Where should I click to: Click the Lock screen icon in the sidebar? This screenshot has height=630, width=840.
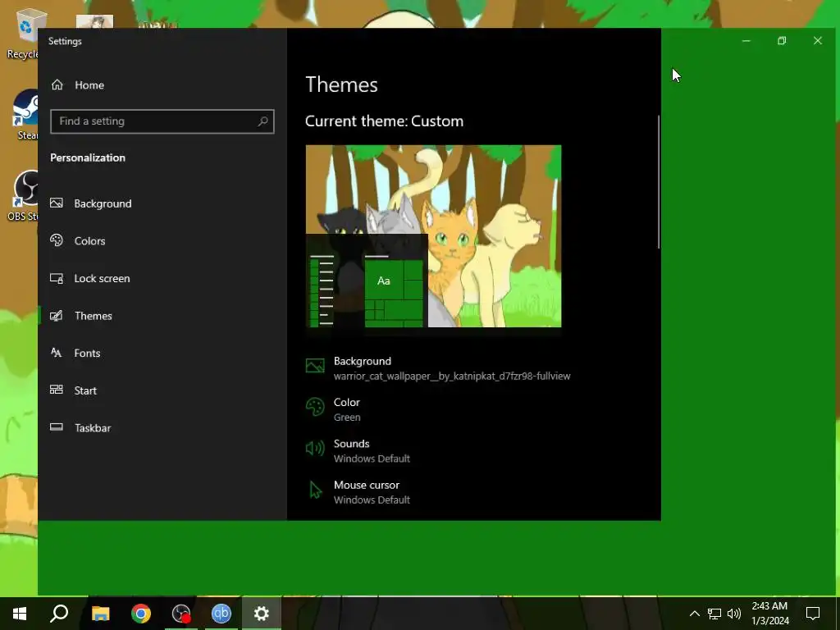click(57, 278)
